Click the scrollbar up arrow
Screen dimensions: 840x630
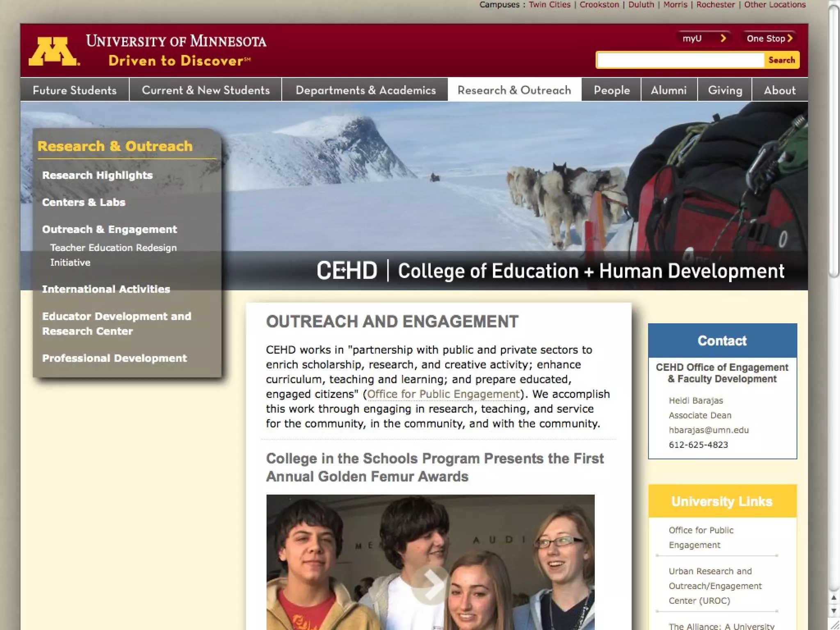(834, 598)
